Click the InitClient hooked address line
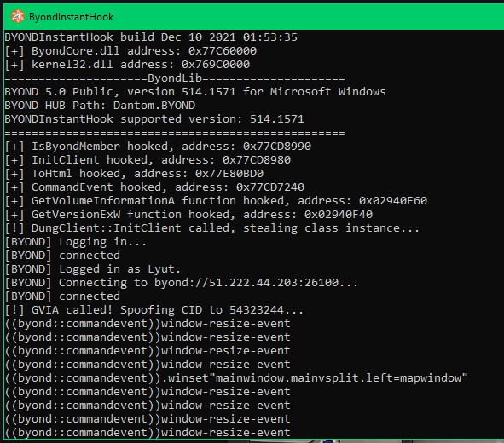This screenshot has height=443, width=504. pyautogui.click(x=148, y=160)
